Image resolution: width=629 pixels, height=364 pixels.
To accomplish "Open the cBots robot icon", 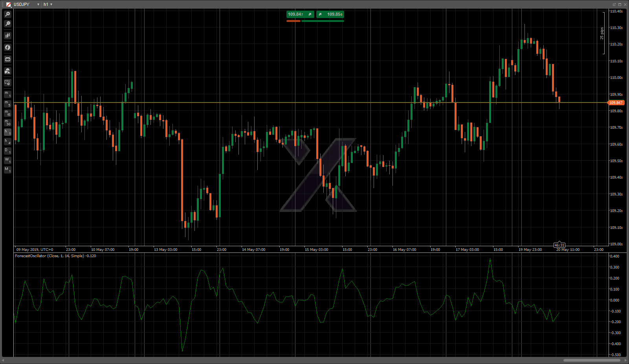I will (x=7, y=59).
